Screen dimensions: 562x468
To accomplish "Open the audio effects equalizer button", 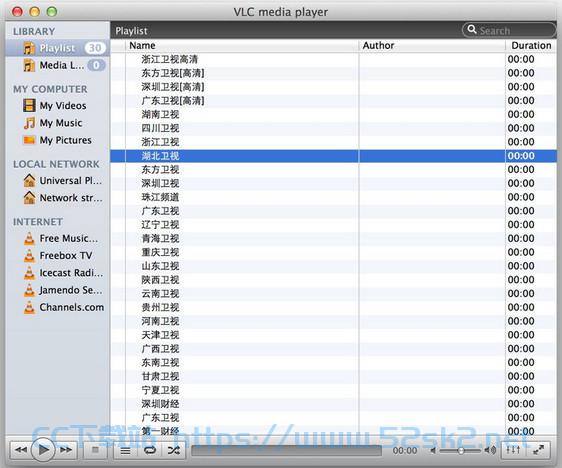I will pos(513,450).
